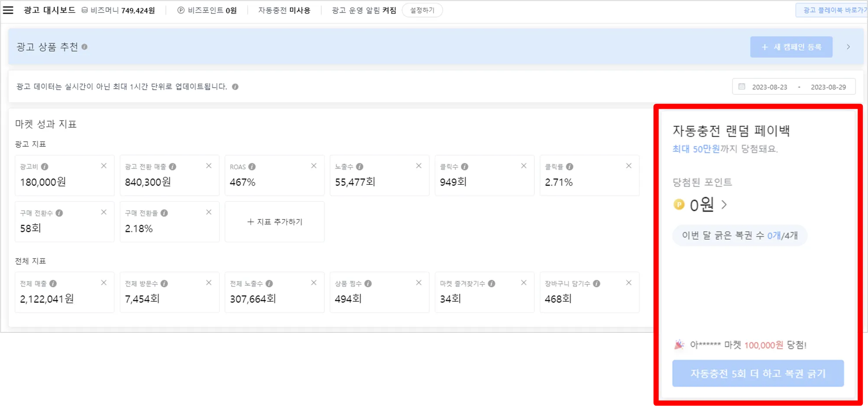Click 설정하기 for ad alerts

(x=422, y=10)
